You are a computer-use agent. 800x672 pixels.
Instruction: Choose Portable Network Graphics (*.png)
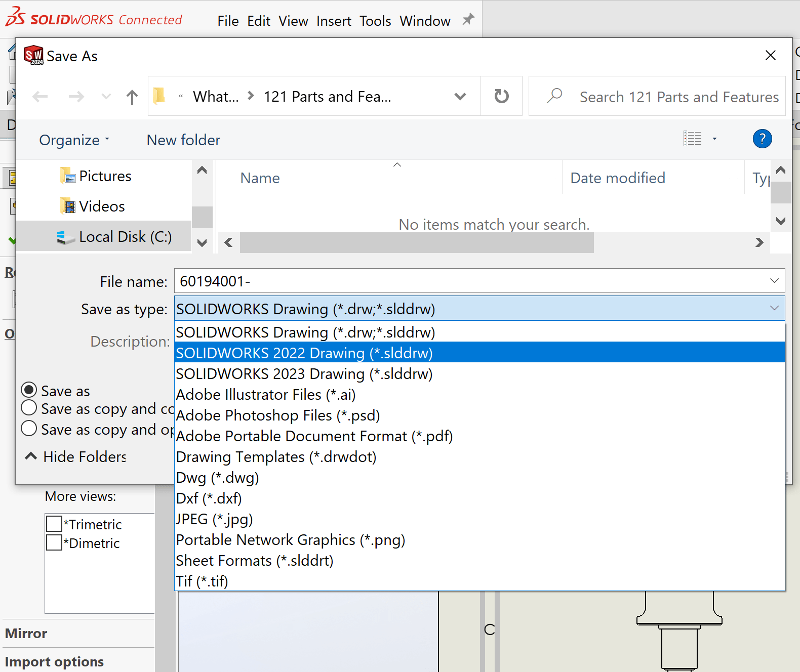click(x=479, y=539)
